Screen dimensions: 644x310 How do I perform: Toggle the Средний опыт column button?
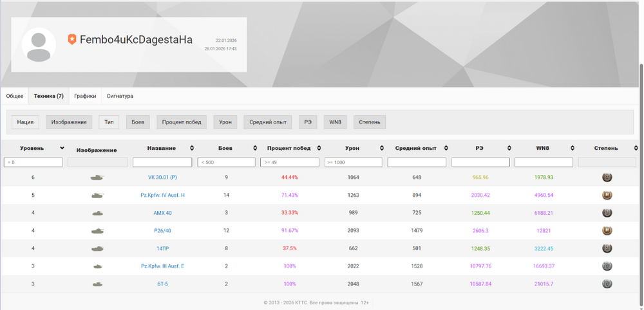click(x=268, y=122)
